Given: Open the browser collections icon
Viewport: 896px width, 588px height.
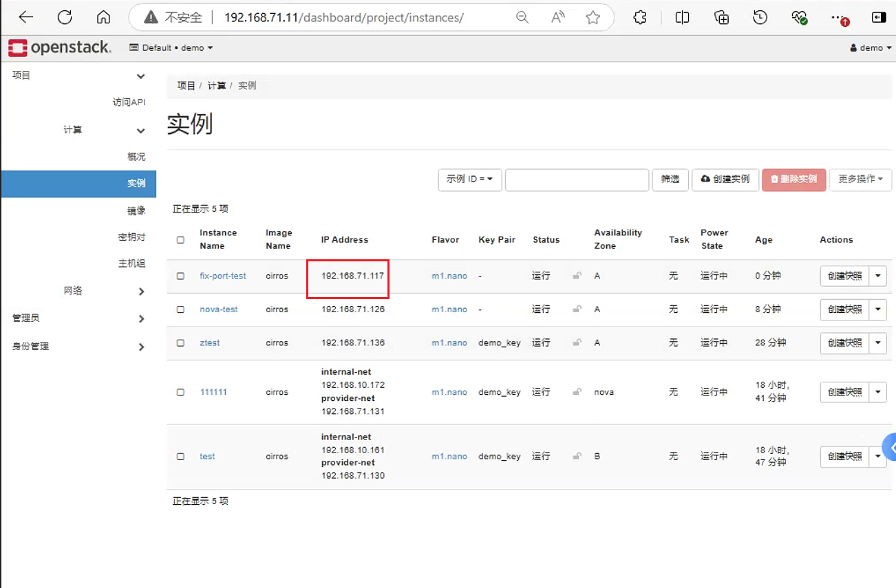Looking at the screenshot, I should (x=722, y=18).
